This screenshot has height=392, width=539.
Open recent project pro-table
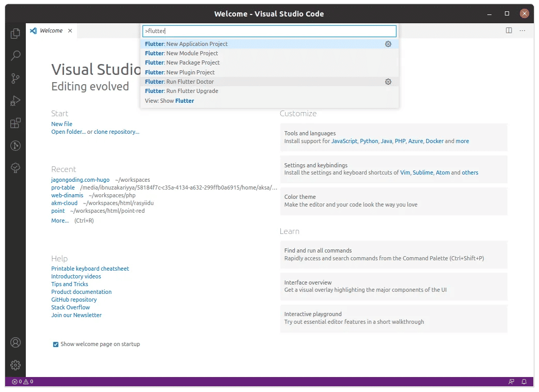coord(63,187)
